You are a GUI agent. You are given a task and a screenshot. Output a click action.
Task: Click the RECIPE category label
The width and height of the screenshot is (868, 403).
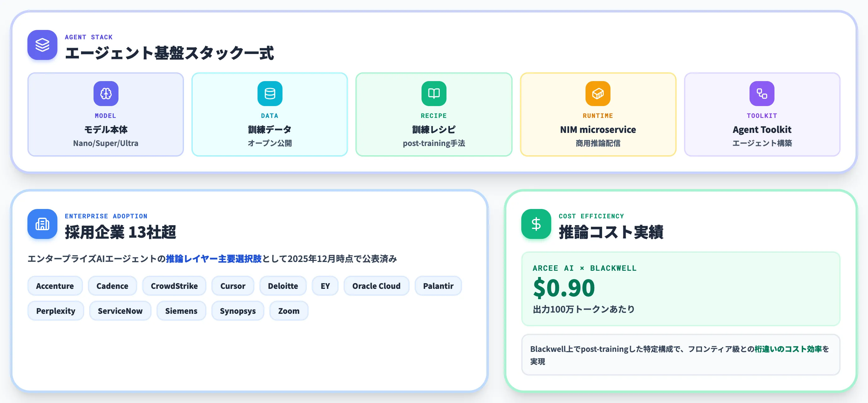pyautogui.click(x=434, y=116)
